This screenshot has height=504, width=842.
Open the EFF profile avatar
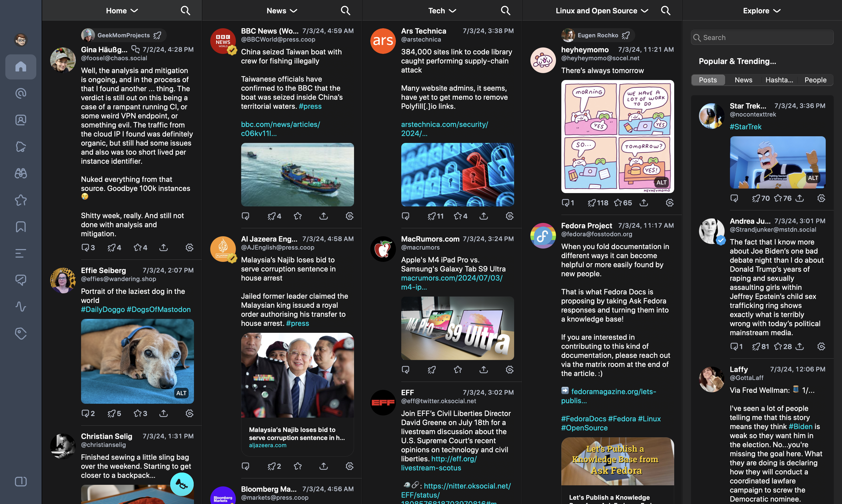click(x=383, y=402)
